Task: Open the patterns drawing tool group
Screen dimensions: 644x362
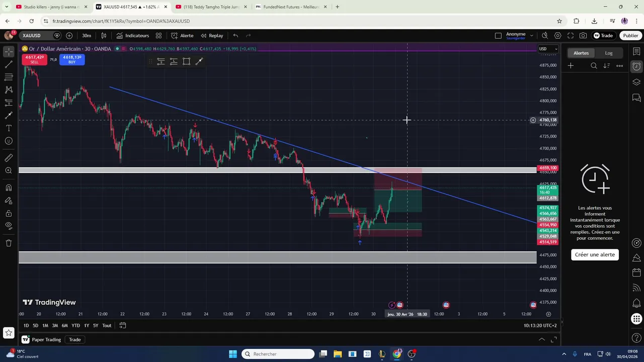Action: [x=9, y=89]
